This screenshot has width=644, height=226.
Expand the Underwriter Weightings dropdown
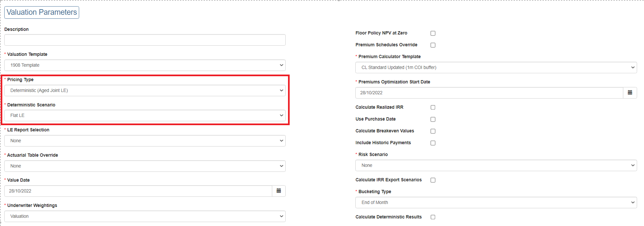[145, 216]
